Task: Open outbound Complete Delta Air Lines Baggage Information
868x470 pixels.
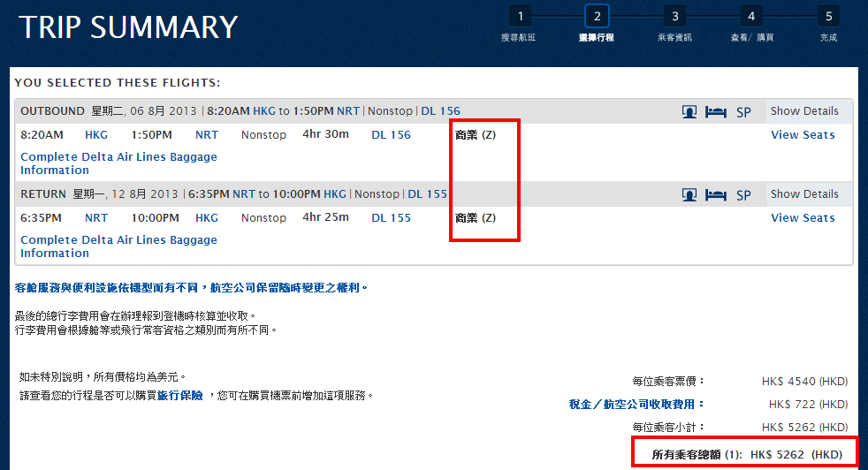Action: pyautogui.click(x=118, y=163)
